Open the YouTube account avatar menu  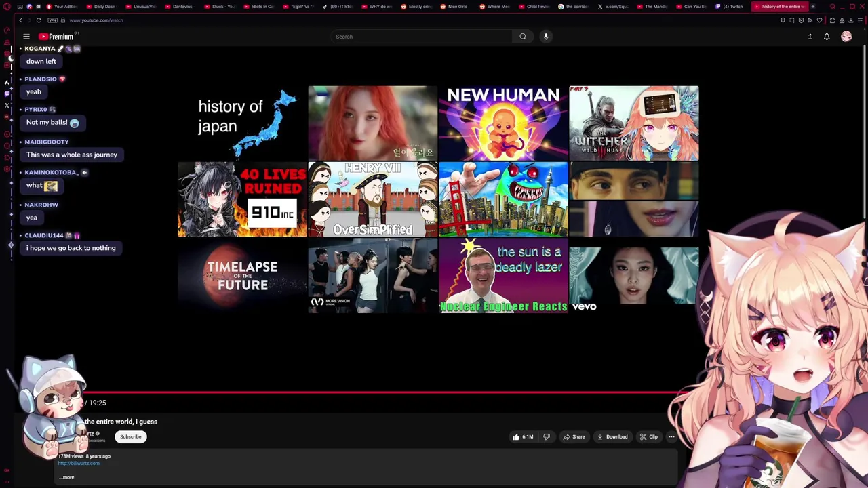[846, 37]
